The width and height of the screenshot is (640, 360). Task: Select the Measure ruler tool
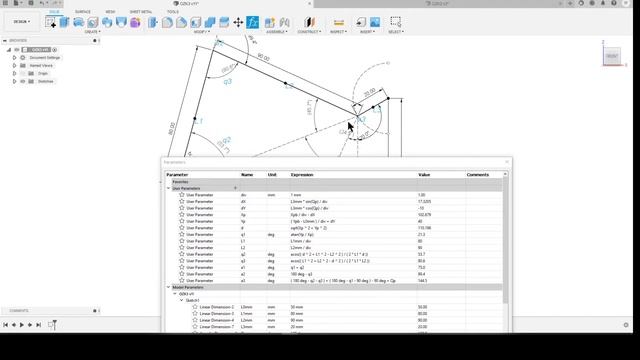[x=338, y=22]
